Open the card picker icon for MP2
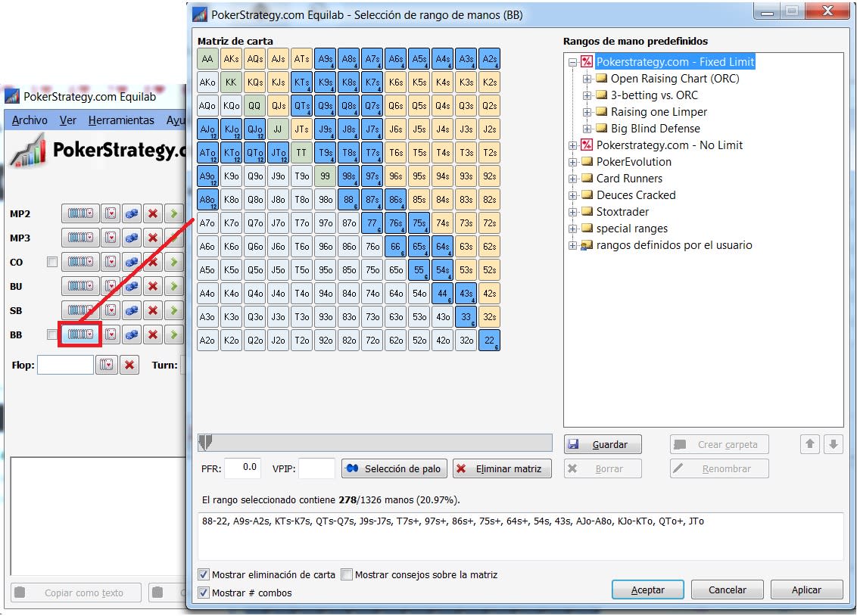 point(111,213)
